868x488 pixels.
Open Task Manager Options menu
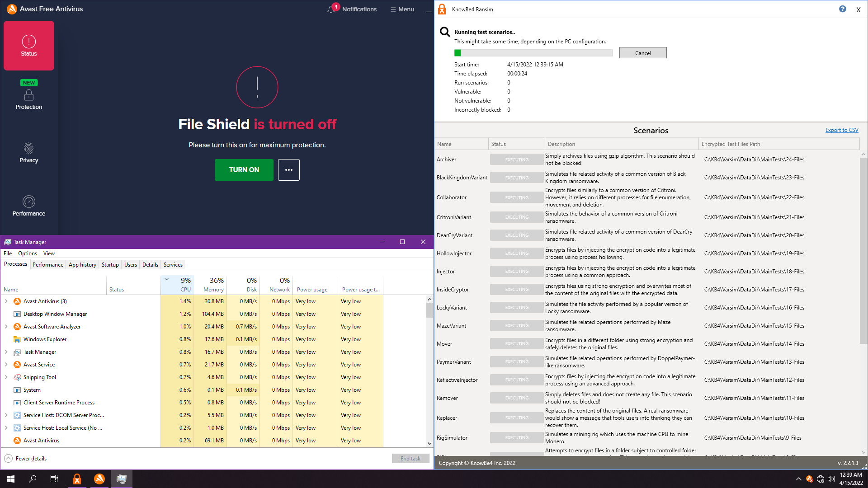(x=28, y=253)
